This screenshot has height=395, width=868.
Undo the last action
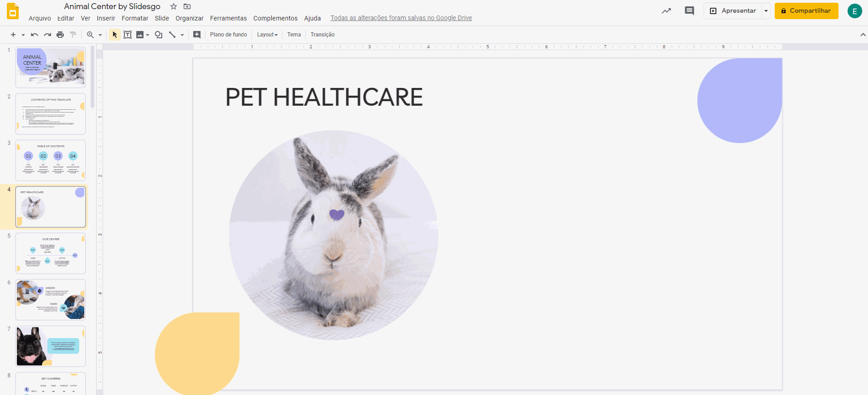tap(34, 35)
